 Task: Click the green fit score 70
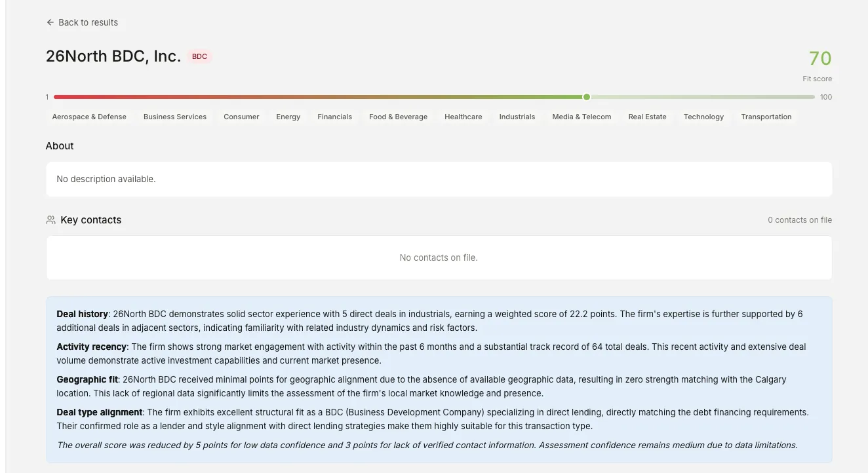pos(819,58)
